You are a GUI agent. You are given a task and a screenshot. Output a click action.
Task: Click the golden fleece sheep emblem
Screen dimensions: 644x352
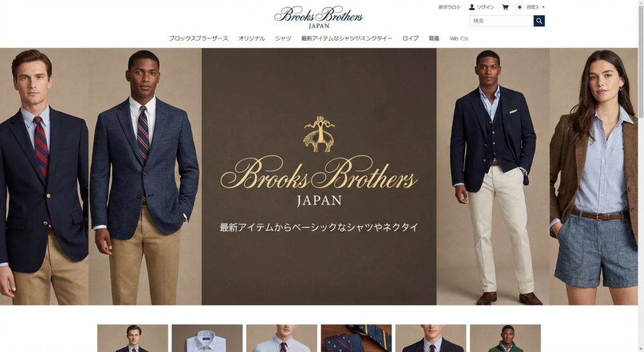(x=319, y=134)
